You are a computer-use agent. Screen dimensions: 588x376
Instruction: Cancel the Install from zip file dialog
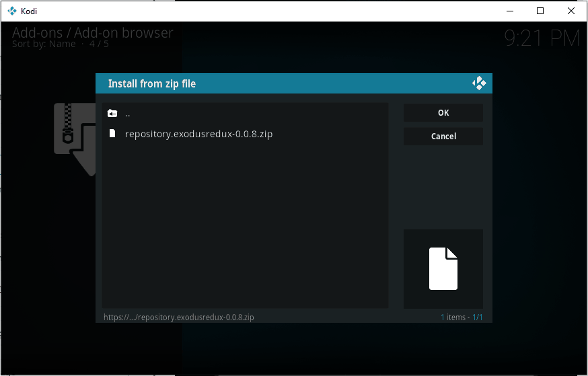coord(443,136)
